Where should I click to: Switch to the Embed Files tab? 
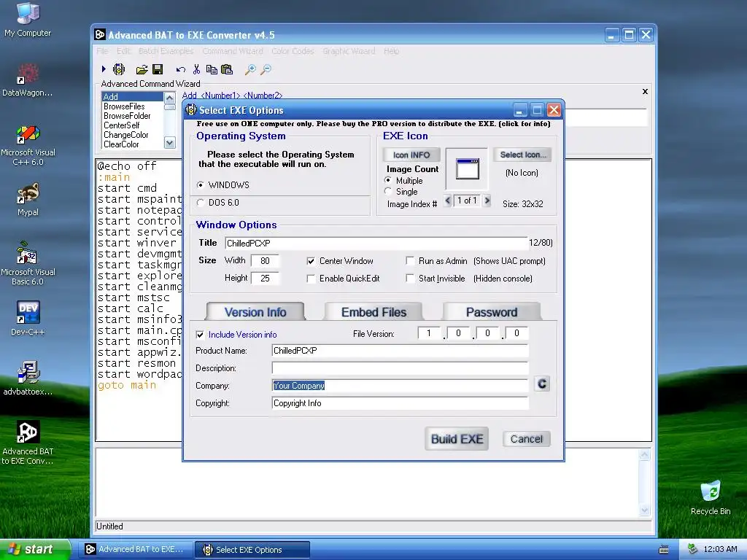374,312
